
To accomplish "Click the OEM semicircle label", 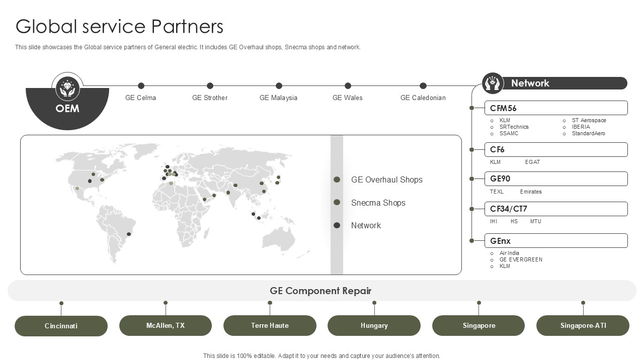I will coord(67,109).
